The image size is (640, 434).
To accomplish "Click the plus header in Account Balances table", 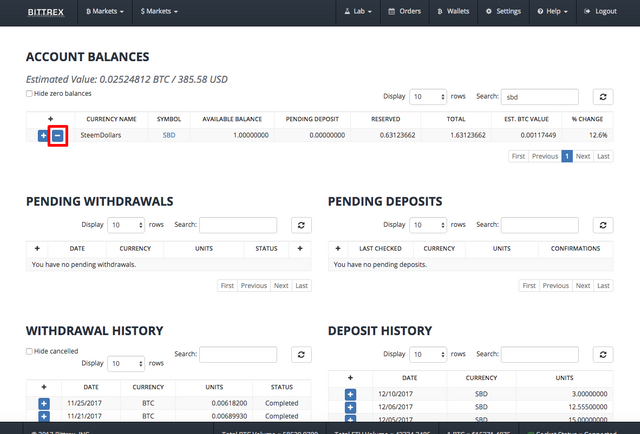I will point(51,119).
